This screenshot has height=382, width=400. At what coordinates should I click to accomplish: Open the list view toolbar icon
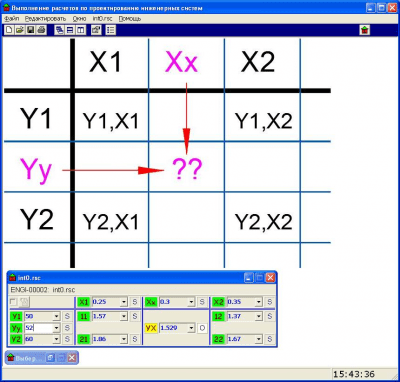click(x=111, y=30)
